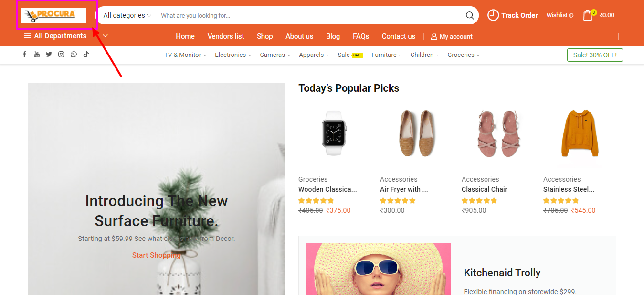Open the Facebook social link
The image size is (644, 295).
(x=25, y=55)
